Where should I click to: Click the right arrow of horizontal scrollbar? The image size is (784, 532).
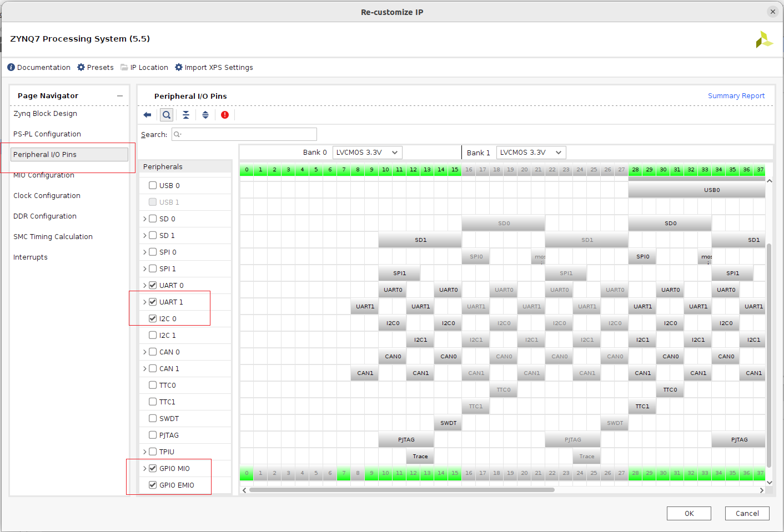762,490
